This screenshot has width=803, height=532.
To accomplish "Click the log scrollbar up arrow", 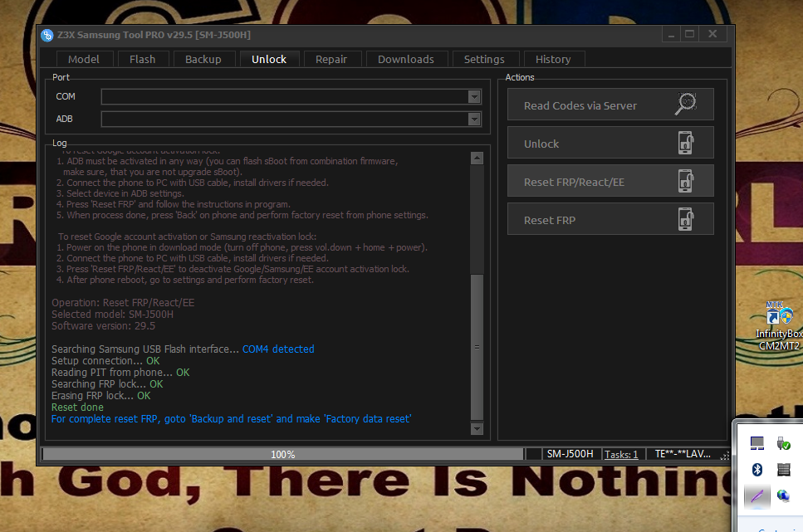I will click(x=477, y=159).
